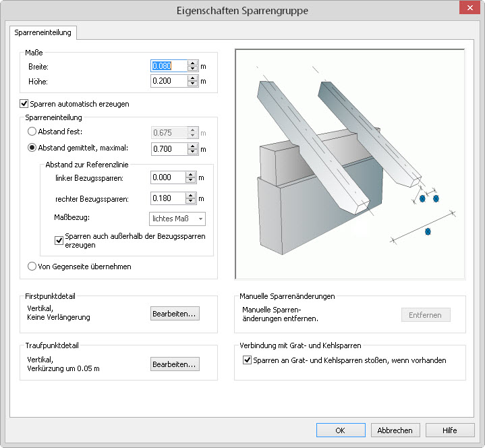Image resolution: width=485 pixels, height=448 pixels.
Task: Focus the linker Bezugssparren input field
Action: [x=168, y=177]
